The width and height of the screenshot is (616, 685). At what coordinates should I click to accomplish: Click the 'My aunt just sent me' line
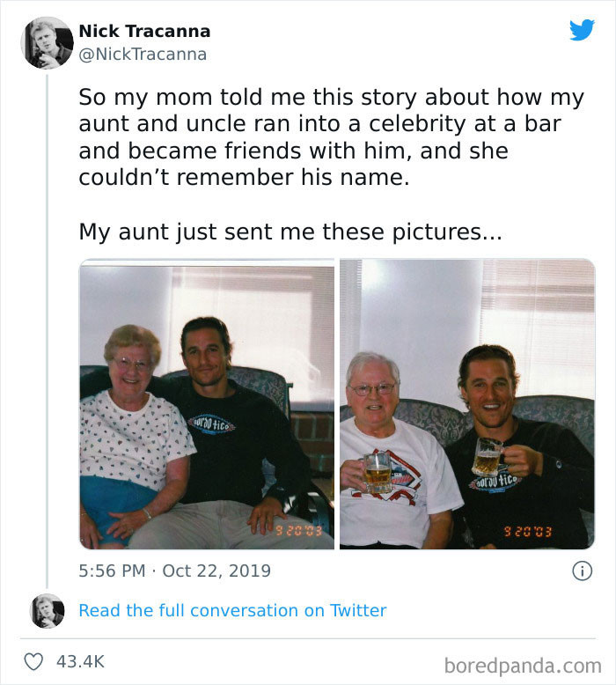point(290,232)
